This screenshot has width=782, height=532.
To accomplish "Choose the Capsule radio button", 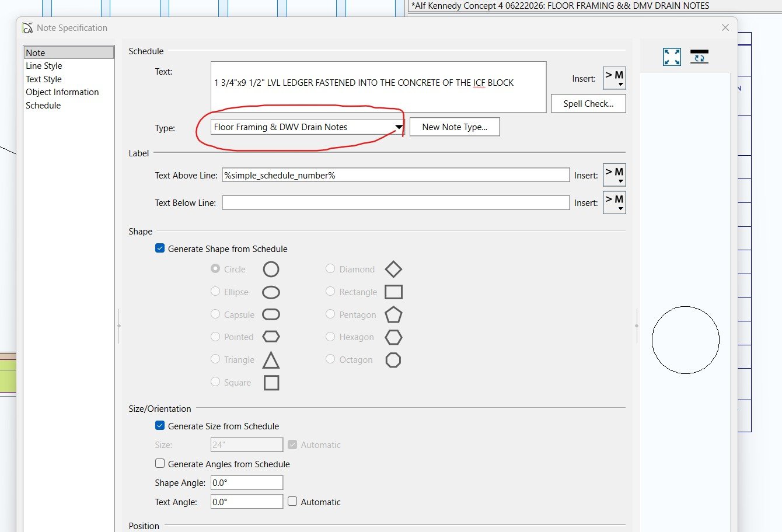I will 215,314.
